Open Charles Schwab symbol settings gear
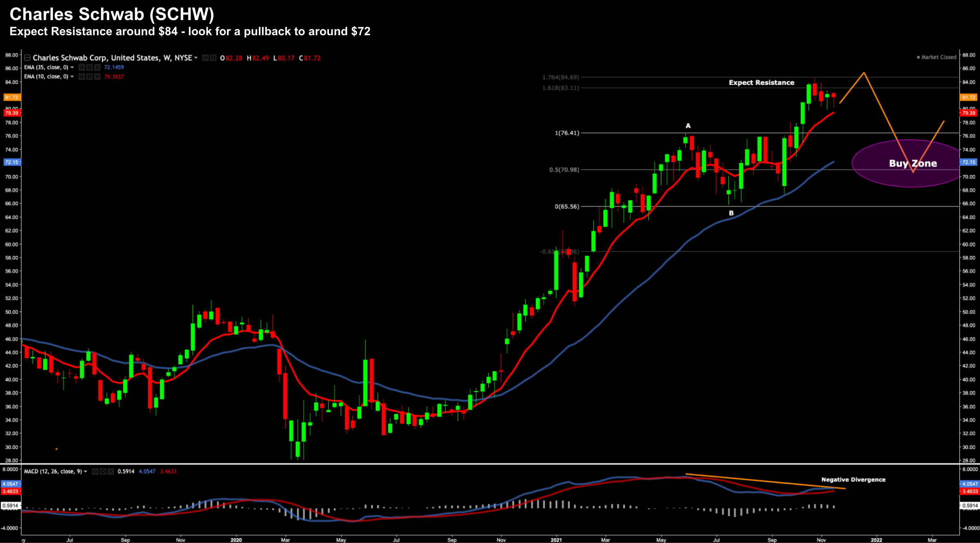This screenshot has height=543, width=980. click(x=213, y=58)
